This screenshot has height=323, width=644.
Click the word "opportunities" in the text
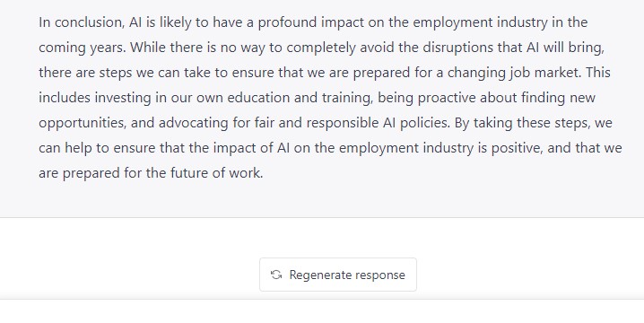82,122
